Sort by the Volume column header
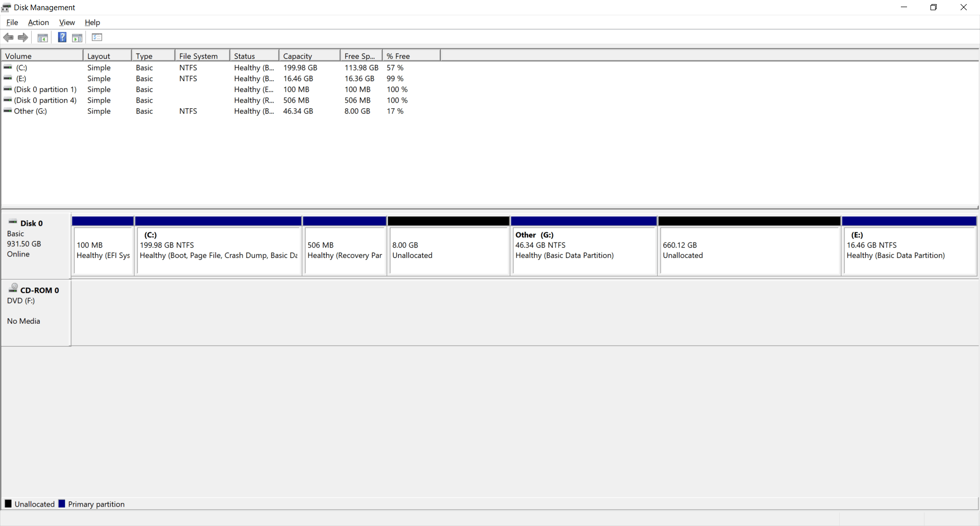 point(42,56)
